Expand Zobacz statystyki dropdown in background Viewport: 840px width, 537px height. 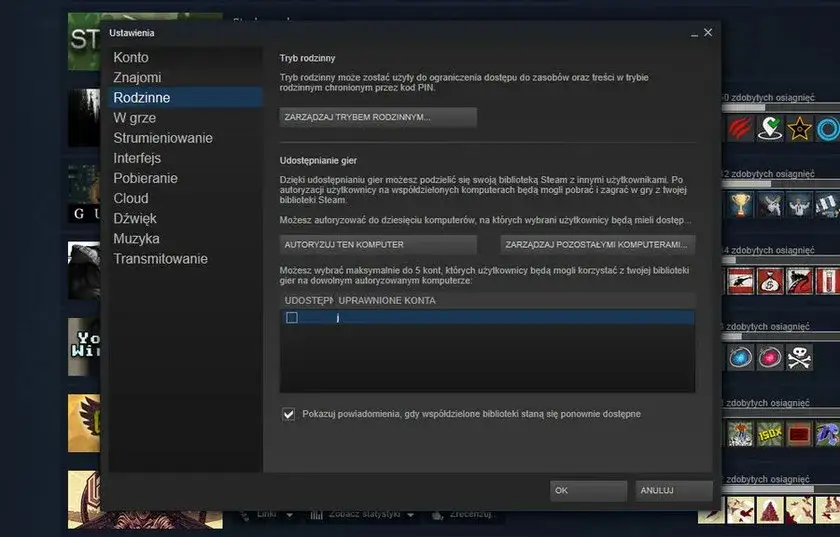click(411, 515)
